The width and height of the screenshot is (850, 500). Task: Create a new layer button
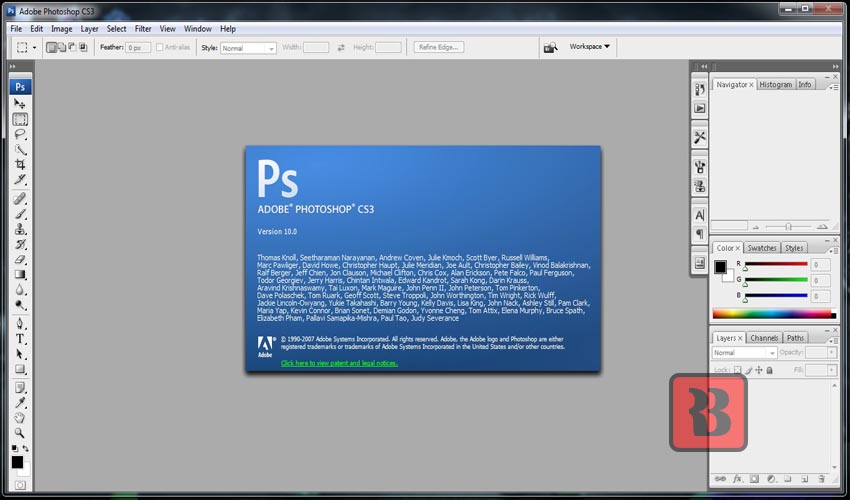804,479
